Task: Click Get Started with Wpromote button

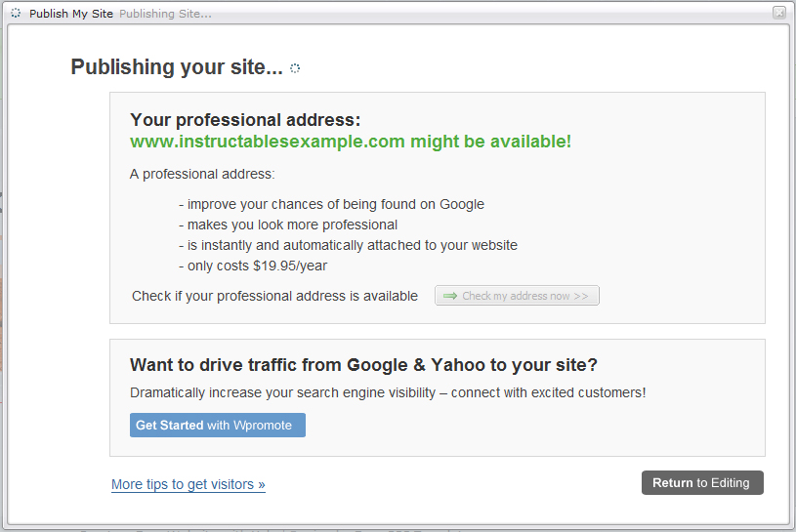Action: 217,425
